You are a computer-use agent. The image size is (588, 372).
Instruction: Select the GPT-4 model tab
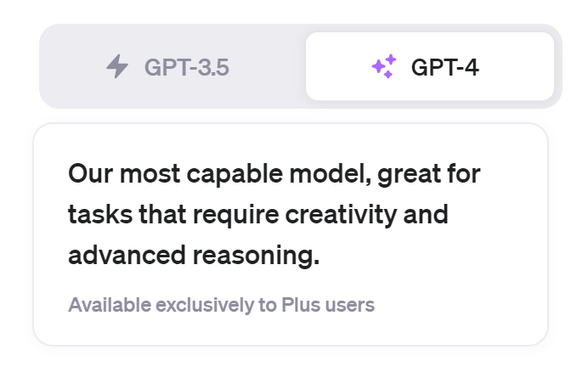(x=430, y=66)
